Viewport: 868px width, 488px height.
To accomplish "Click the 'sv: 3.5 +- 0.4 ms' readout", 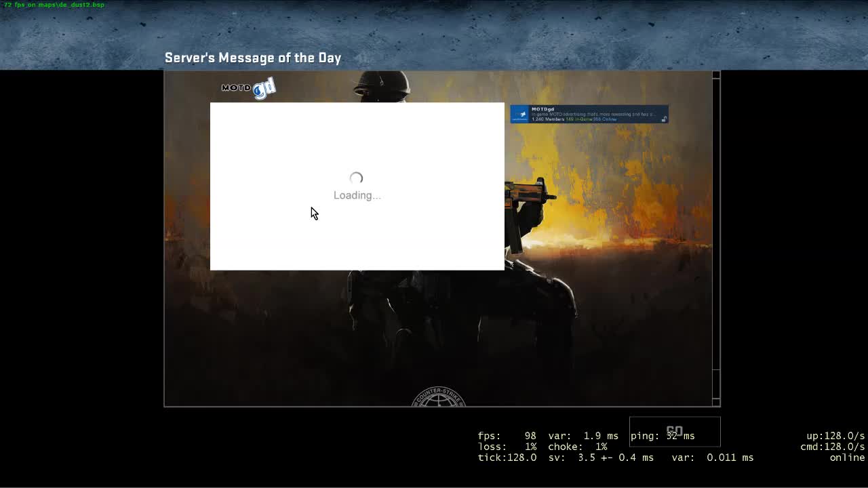I will point(601,457).
